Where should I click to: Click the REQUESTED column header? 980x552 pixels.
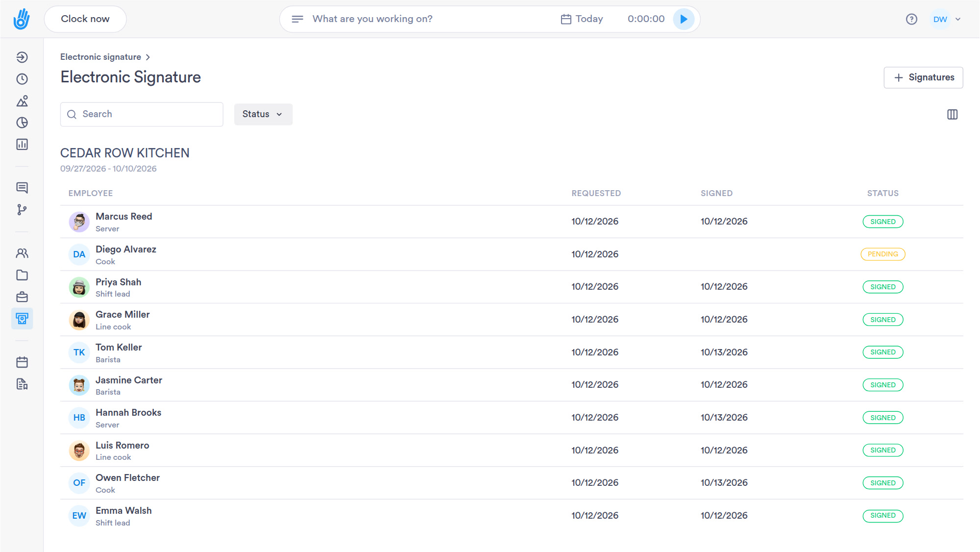click(596, 193)
